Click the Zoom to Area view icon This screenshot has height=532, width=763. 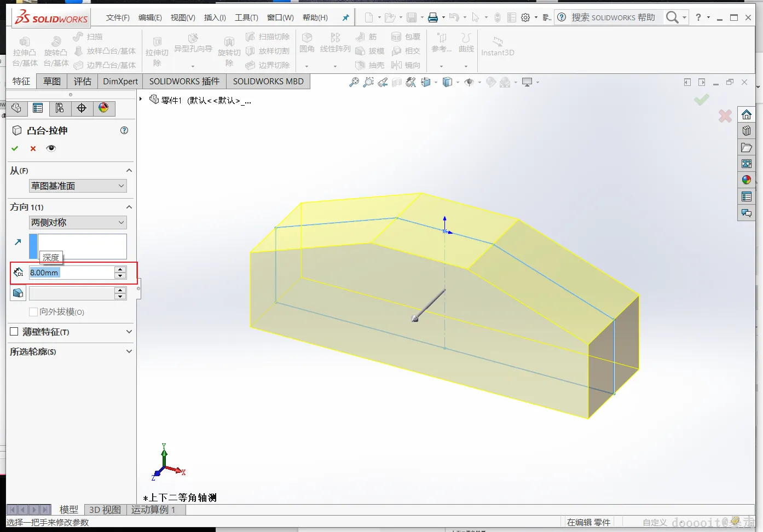tap(368, 82)
